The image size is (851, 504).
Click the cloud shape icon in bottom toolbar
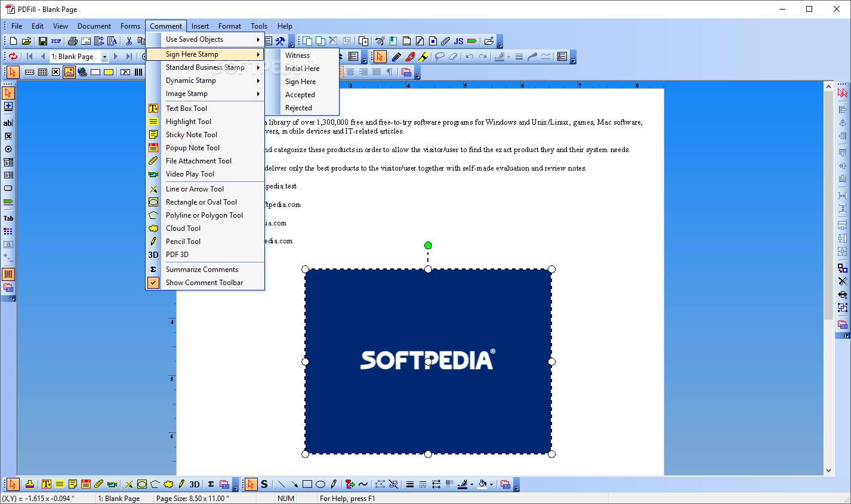168,484
